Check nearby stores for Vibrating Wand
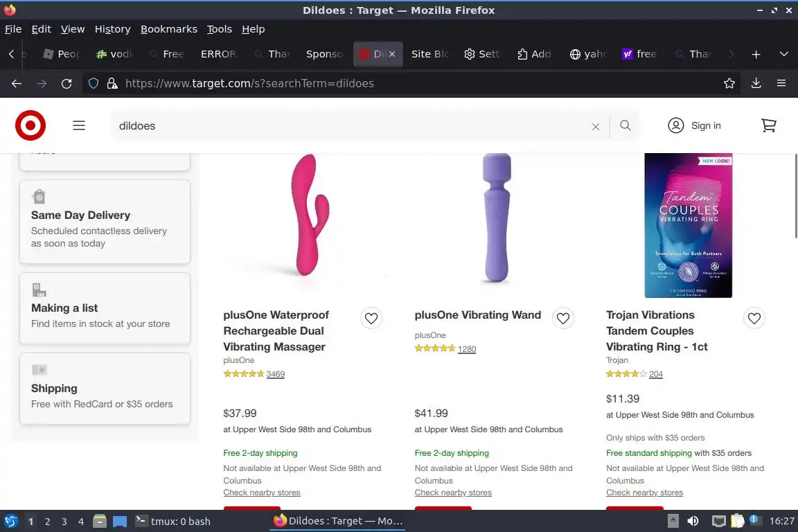This screenshot has height=532, width=798. pos(453,493)
